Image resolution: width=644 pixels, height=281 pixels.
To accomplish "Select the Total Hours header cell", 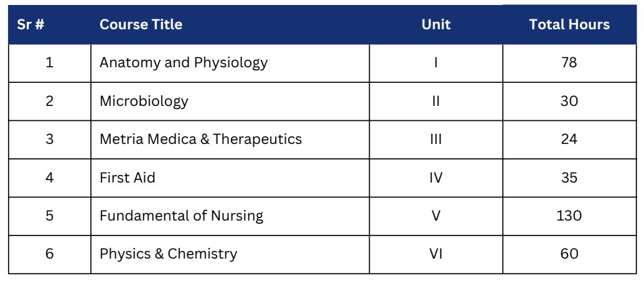I will click(x=569, y=24).
